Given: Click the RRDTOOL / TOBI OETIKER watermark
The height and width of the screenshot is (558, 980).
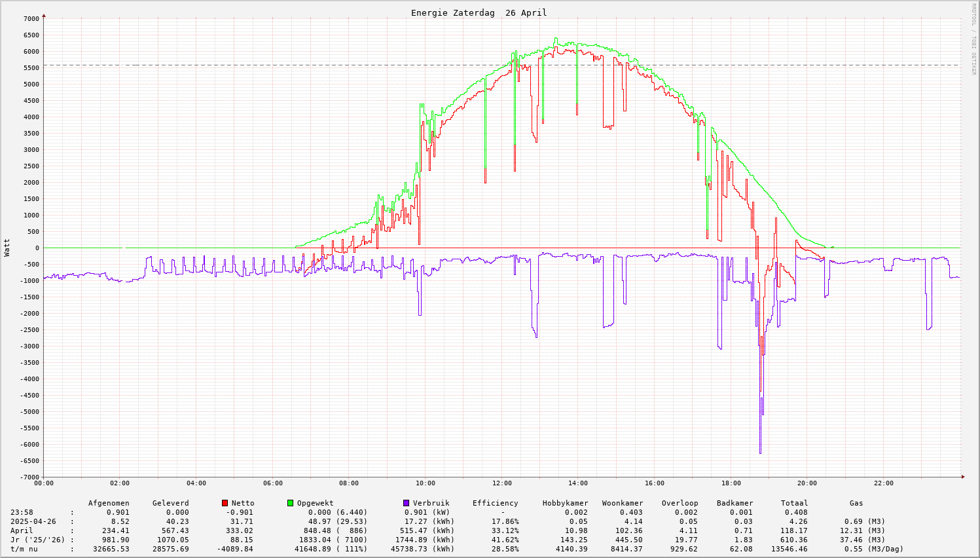Looking at the screenshot, I should pos(973,39).
